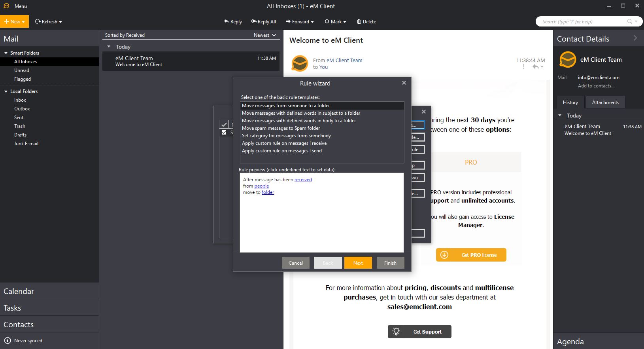Screen dimensions: 644x349
Task: Close the Rule wizard dialog
Action: point(404,83)
